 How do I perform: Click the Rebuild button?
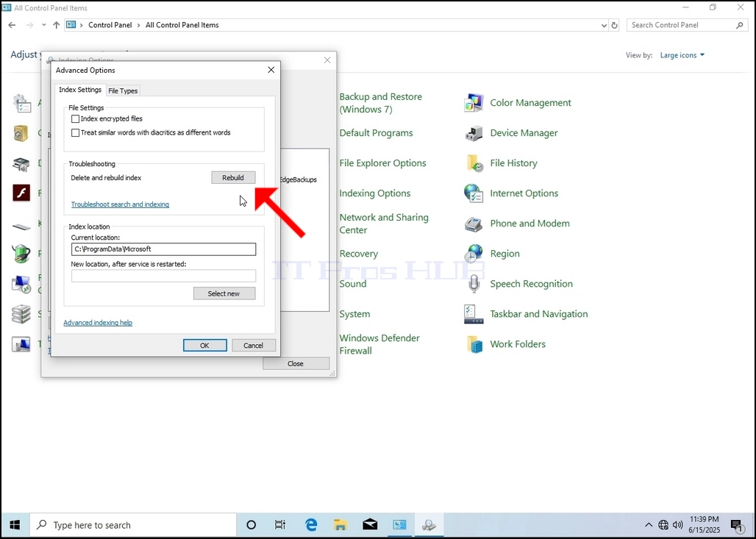coord(233,178)
